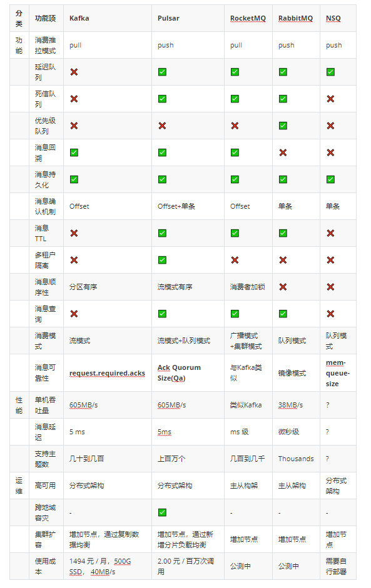Screen dimensions: 371x588
Task: Click RabbitMQ's green check in 优先级队列 row
Action: [283, 126]
